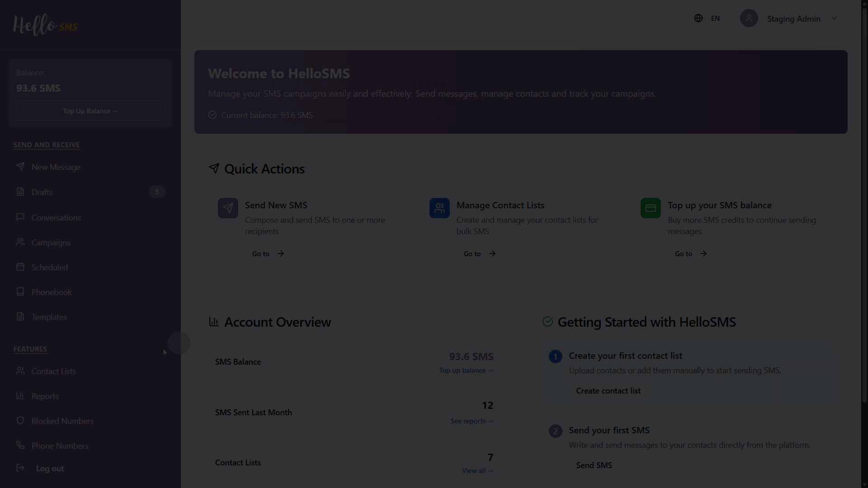Open the EN language selector
Screen dimensions: 868x488
point(715,19)
